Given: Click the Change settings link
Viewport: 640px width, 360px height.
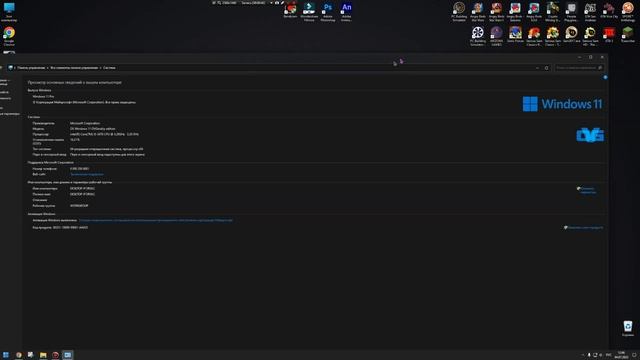Looking at the screenshot, I should 587,190.
